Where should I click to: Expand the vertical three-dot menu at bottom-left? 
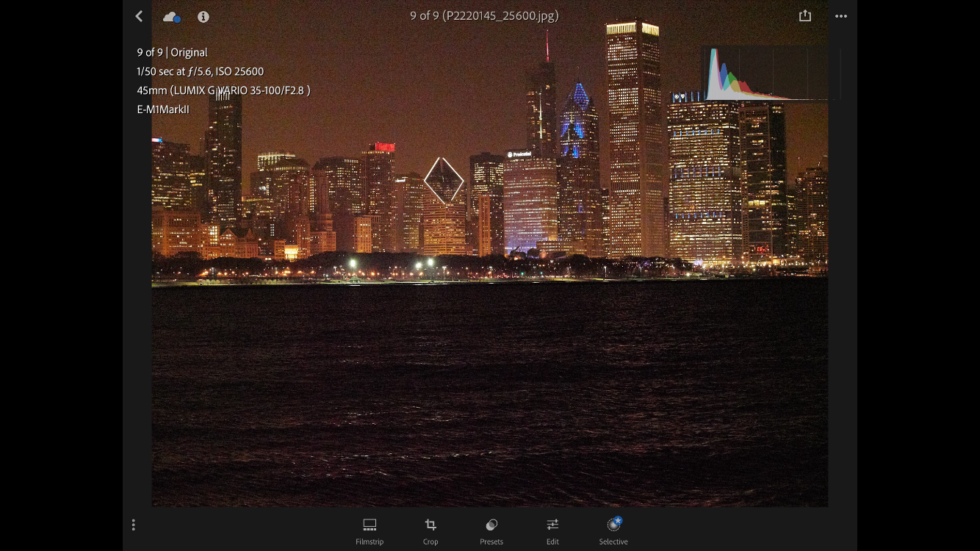[133, 525]
